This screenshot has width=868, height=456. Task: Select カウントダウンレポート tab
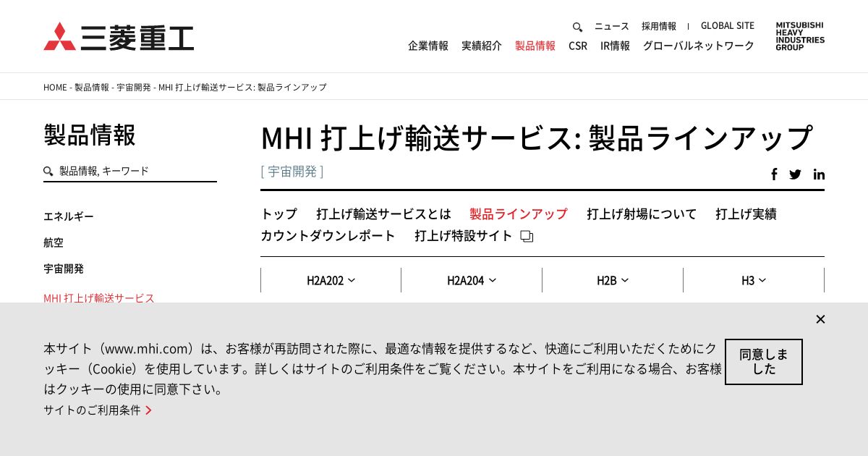click(328, 236)
